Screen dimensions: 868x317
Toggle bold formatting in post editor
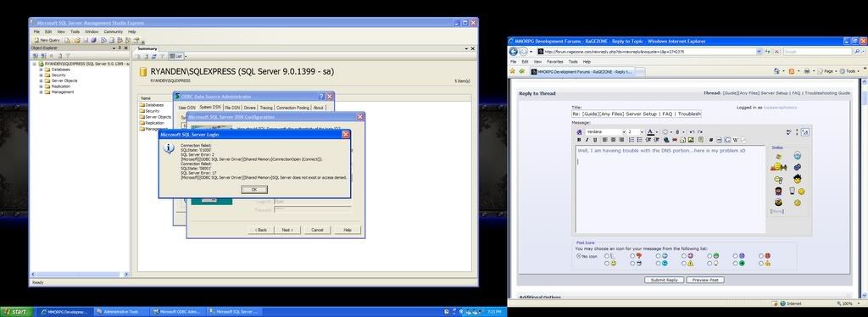tap(579, 139)
